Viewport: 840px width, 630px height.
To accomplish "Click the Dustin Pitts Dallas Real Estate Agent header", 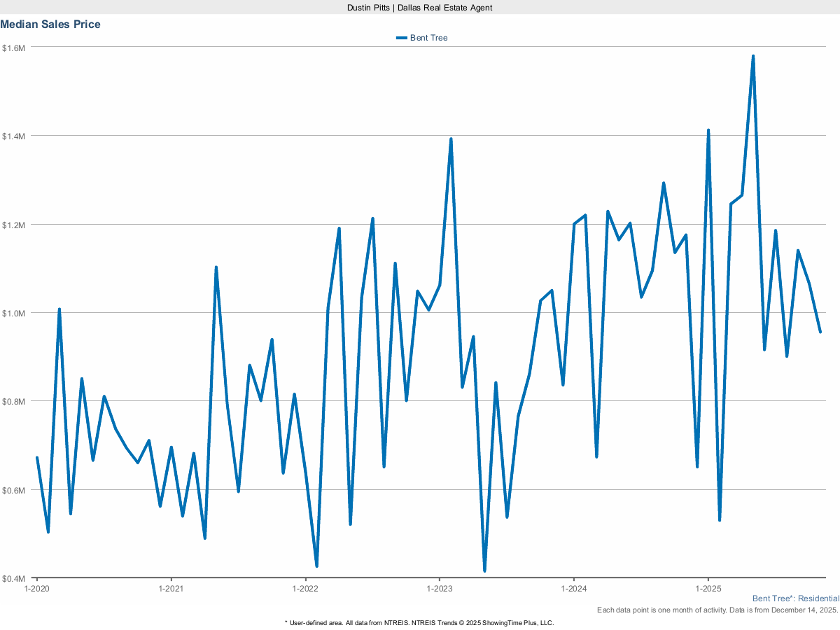I will tap(419, 8).
